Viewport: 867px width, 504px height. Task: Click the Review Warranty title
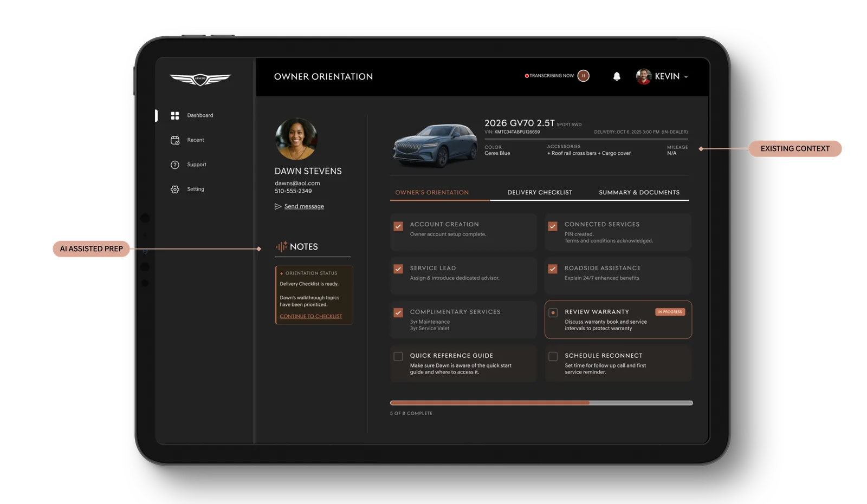pyautogui.click(x=597, y=312)
